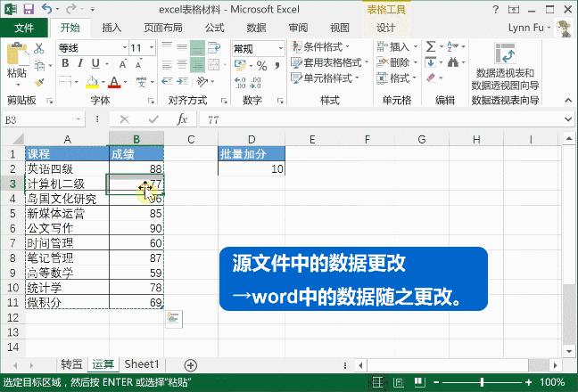This screenshot has width=578, height=392.
Task: Open the Sheet1 sheet tab
Action: click(x=142, y=364)
